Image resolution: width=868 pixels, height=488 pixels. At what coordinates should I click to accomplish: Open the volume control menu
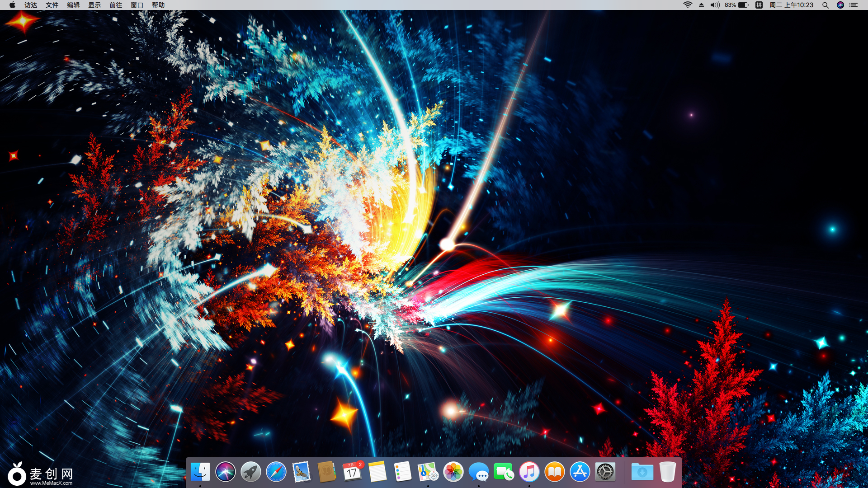coord(714,5)
